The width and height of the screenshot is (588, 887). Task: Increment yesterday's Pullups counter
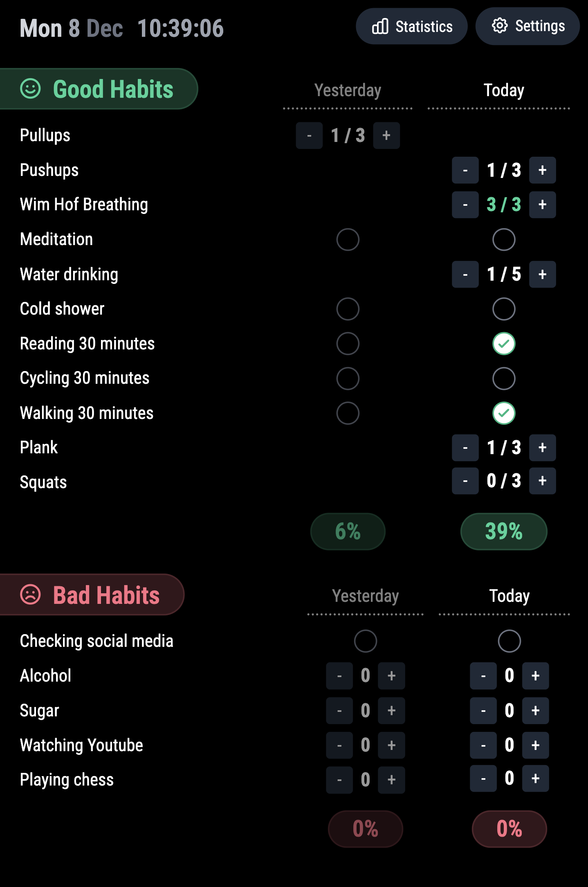pos(386,135)
